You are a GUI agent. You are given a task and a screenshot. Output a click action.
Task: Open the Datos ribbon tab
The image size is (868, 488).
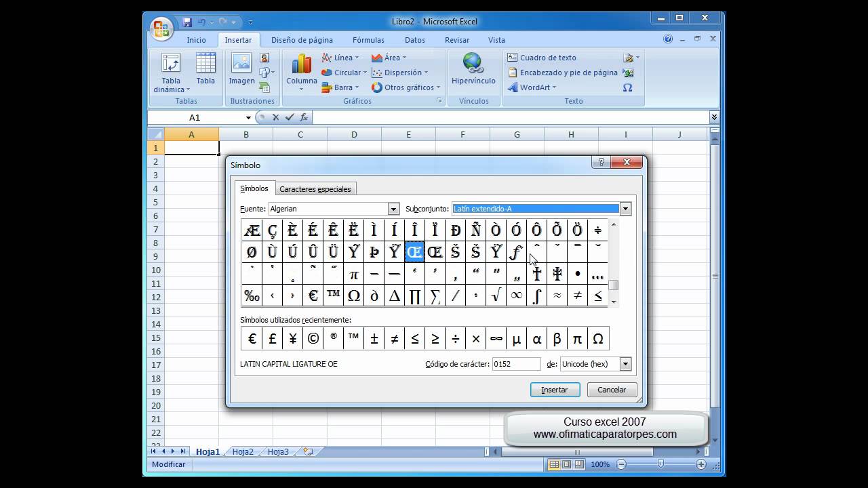click(415, 40)
